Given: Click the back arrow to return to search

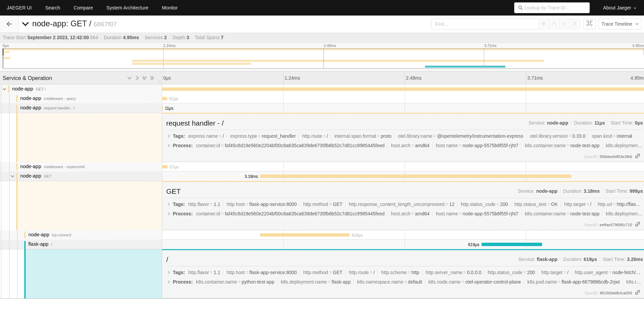Looking at the screenshot, I should (x=9, y=24).
